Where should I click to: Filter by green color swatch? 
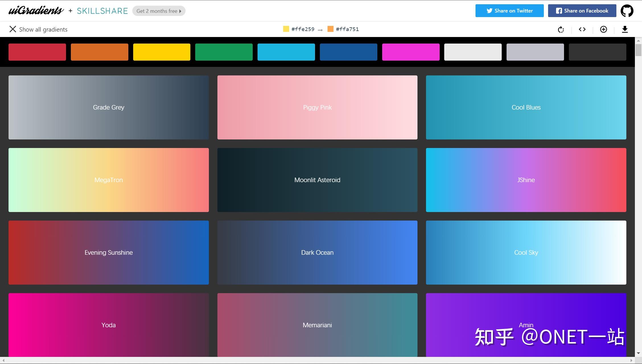coord(224,52)
